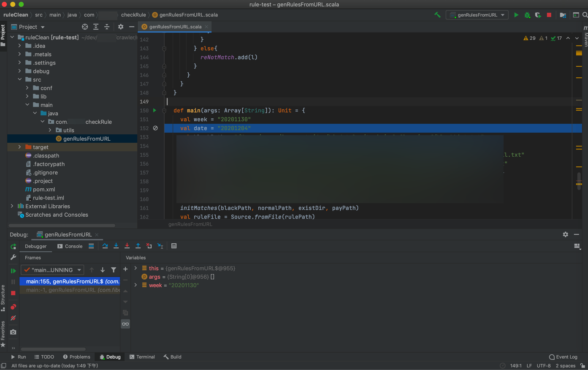The image size is (588, 370).
Task: Toggle the watches glasses icon in Variables
Action: [125, 324]
